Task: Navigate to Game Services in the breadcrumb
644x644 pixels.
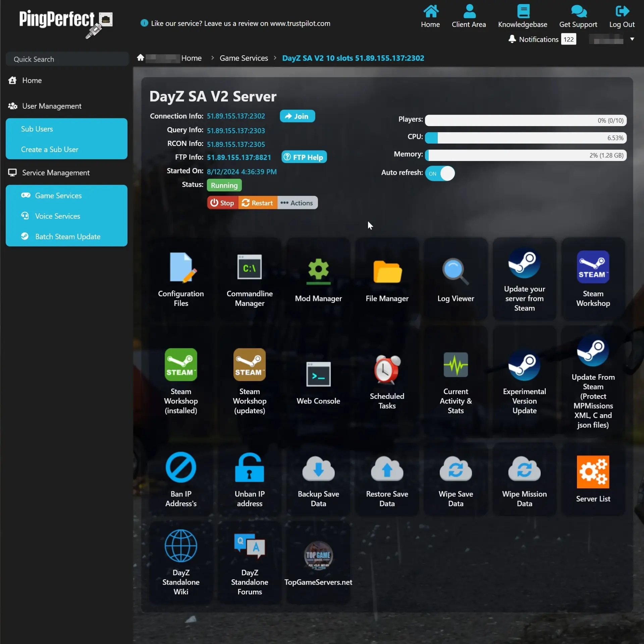Action: pos(244,58)
